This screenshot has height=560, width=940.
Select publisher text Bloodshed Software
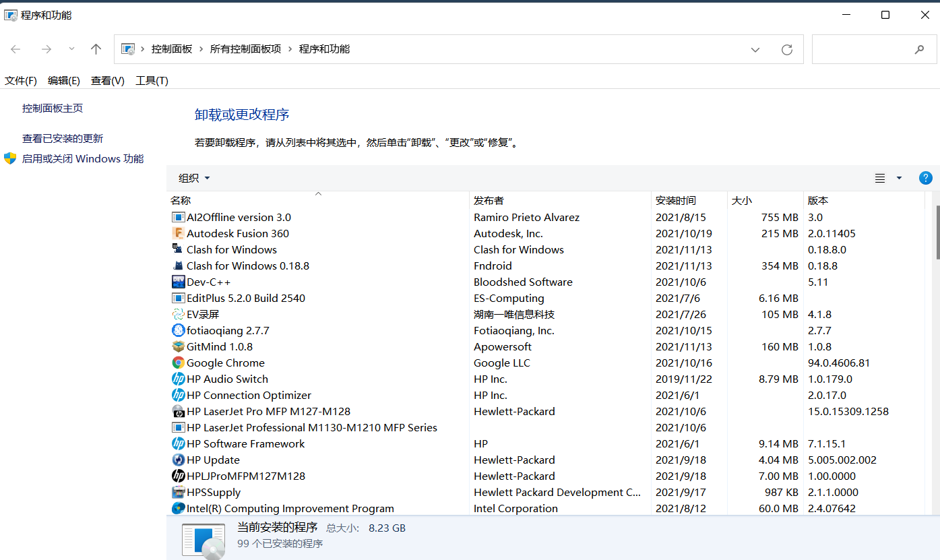coord(523,282)
